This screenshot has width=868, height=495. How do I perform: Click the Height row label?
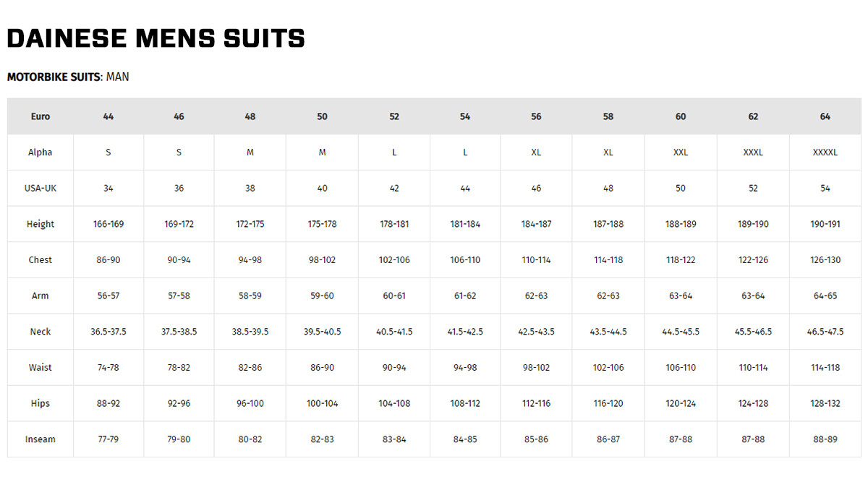pyautogui.click(x=41, y=224)
